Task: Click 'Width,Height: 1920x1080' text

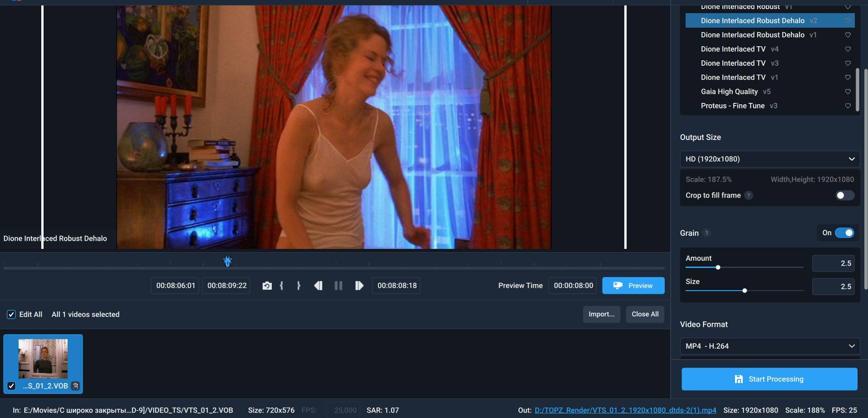Action: point(812,180)
